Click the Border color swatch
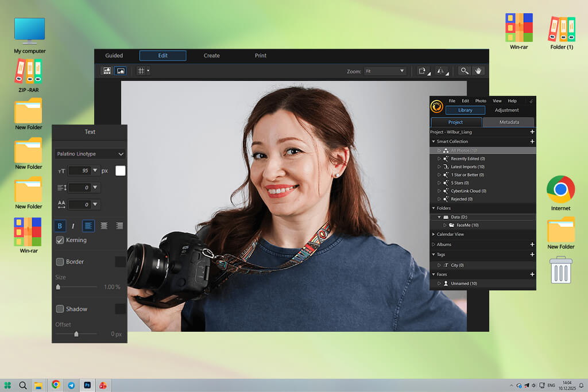The height and width of the screenshot is (392, 588). tap(121, 262)
